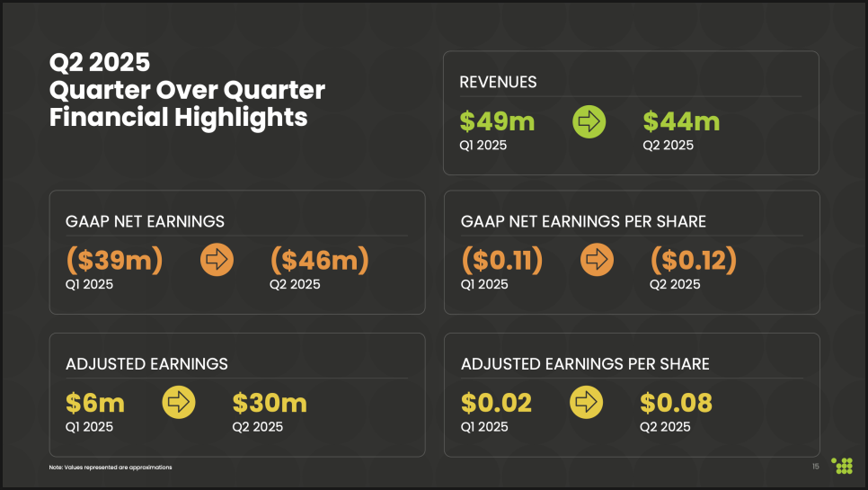
Task: Select the $0.02 adjusted EPS value
Action: pyautogui.click(x=496, y=404)
